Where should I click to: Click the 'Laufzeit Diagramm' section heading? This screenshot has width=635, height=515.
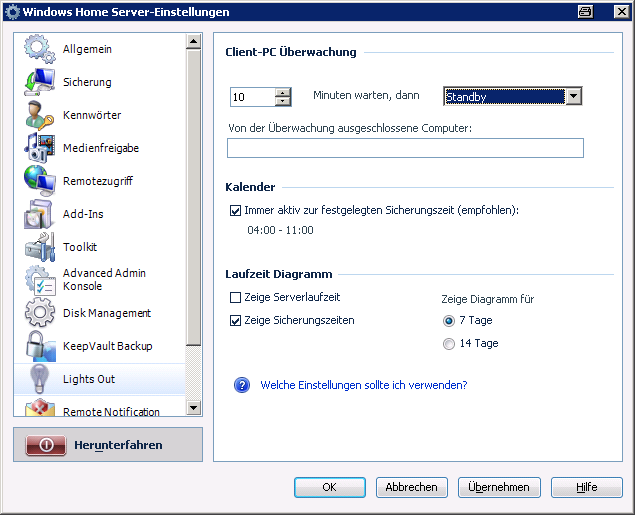(279, 274)
